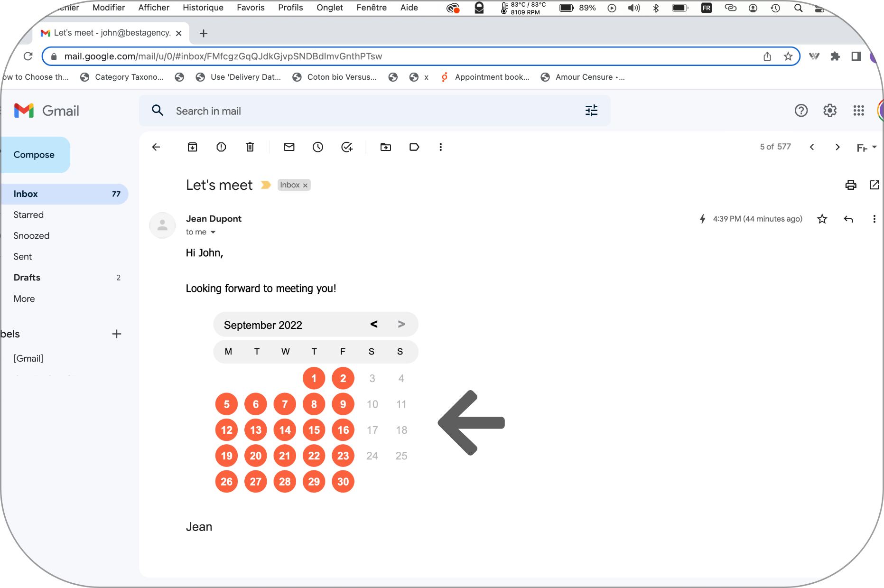Image resolution: width=884 pixels, height=588 pixels.
Task: Go to previous month in calendar
Action: point(374,324)
